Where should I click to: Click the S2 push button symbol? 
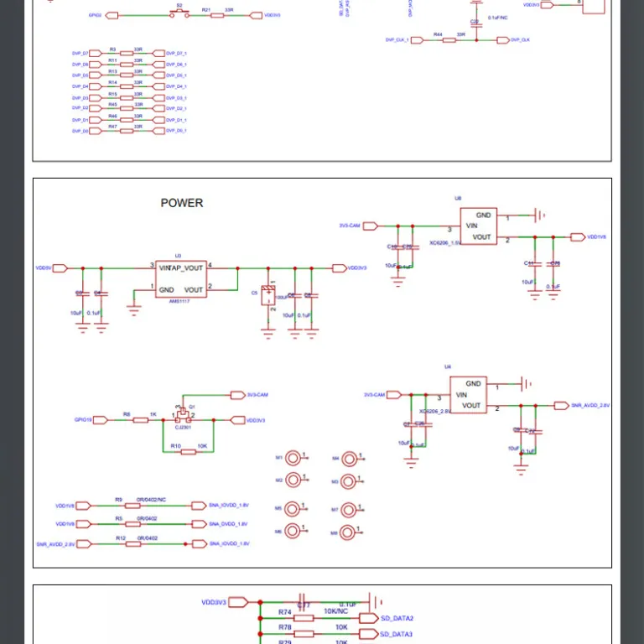point(179,13)
